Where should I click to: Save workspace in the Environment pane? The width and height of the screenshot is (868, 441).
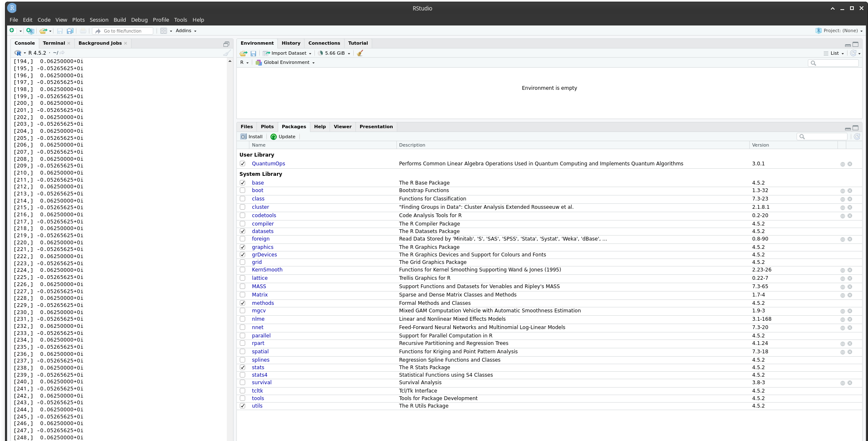pos(253,53)
